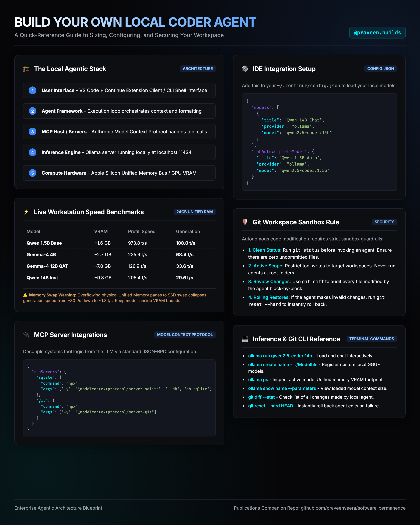Select the Gemma-4 4B model name

(x=41, y=254)
